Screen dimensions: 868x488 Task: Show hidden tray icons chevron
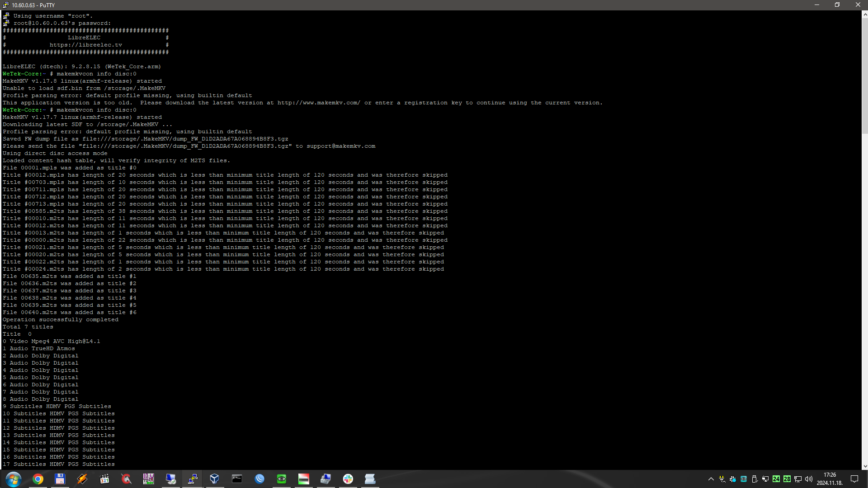pyautogui.click(x=711, y=479)
